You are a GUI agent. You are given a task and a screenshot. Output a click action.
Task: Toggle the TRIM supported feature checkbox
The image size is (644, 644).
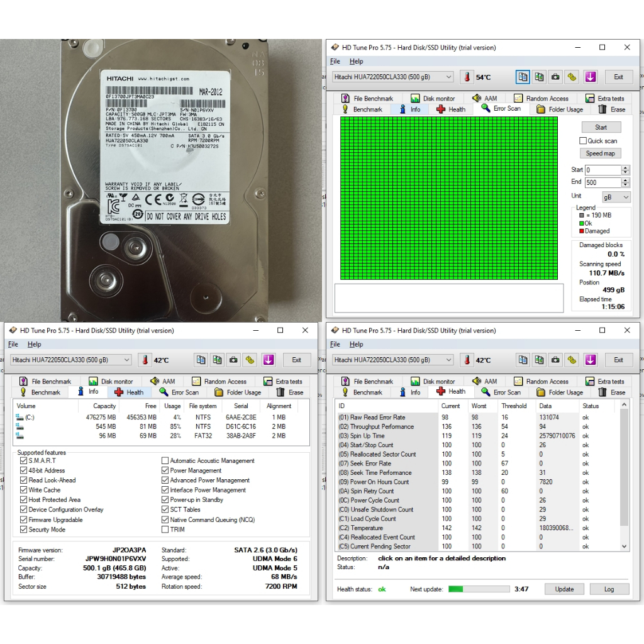pos(165,530)
